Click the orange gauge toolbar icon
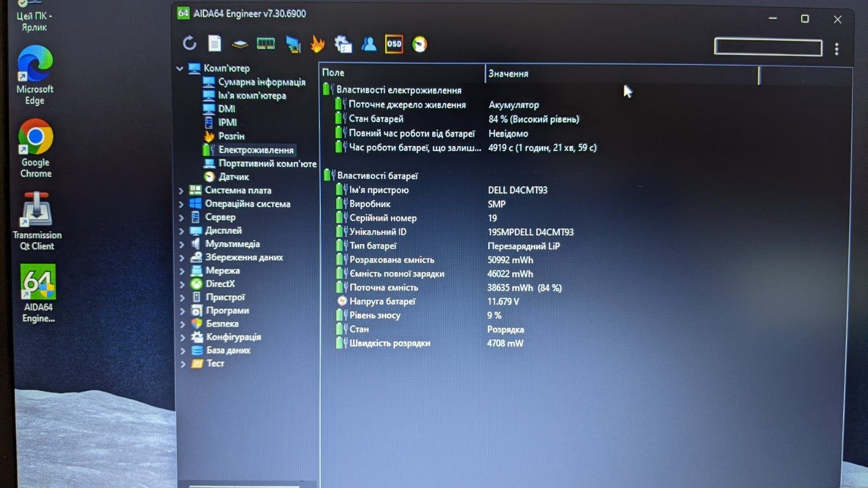The image size is (868, 488). pyautogui.click(x=420, y=44)
